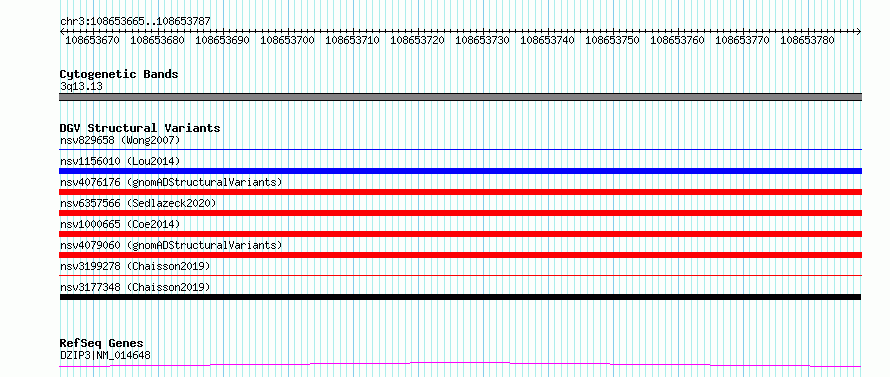Screen dimensions: 890x377
Task: Select the red bar under nsv4076176
Action: pos(460,192)
